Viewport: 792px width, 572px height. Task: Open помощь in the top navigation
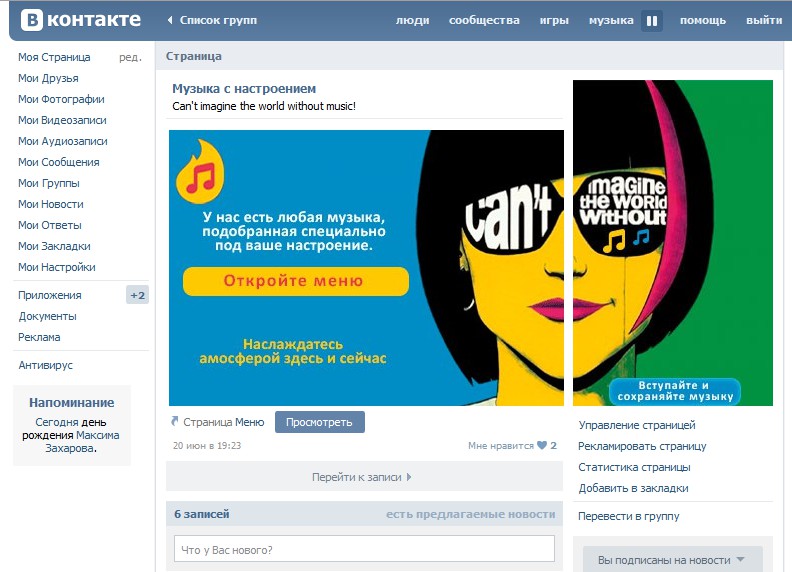703,20
